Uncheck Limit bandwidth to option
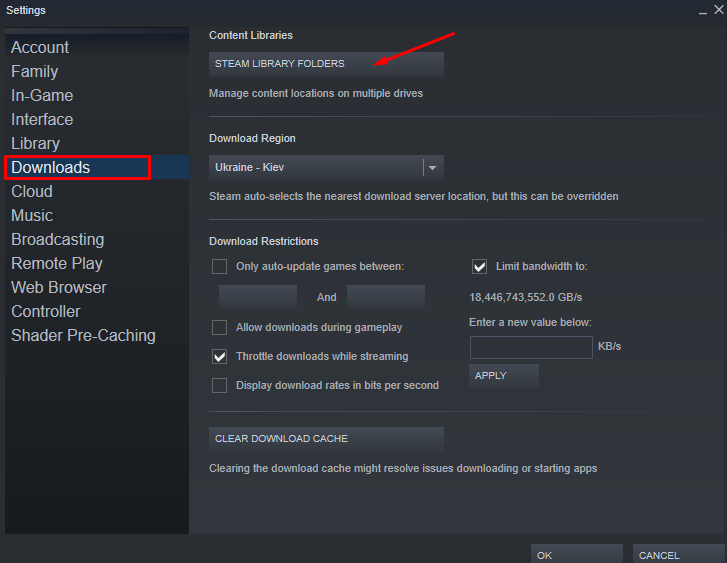 (479, 267)
